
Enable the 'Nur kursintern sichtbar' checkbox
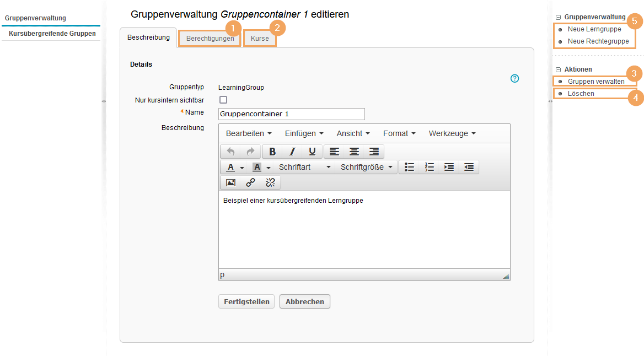point(223,100)
